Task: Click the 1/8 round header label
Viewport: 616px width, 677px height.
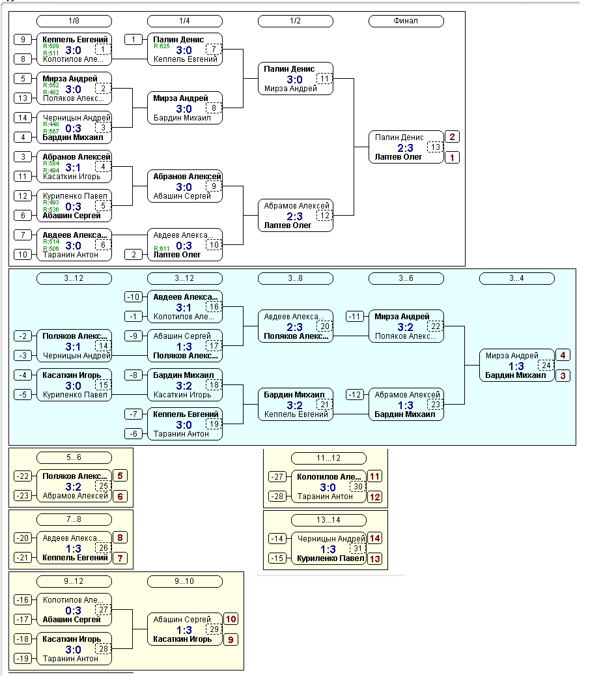Action: (74, 21)
